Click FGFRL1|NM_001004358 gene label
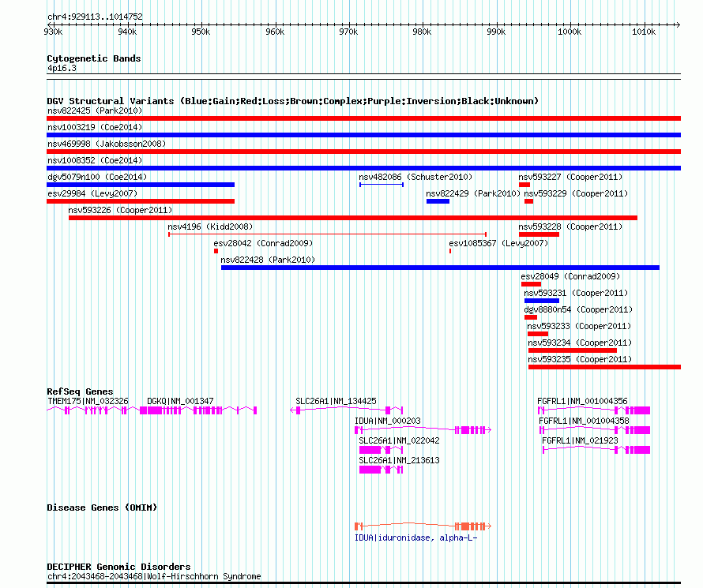 pos(584,421)
